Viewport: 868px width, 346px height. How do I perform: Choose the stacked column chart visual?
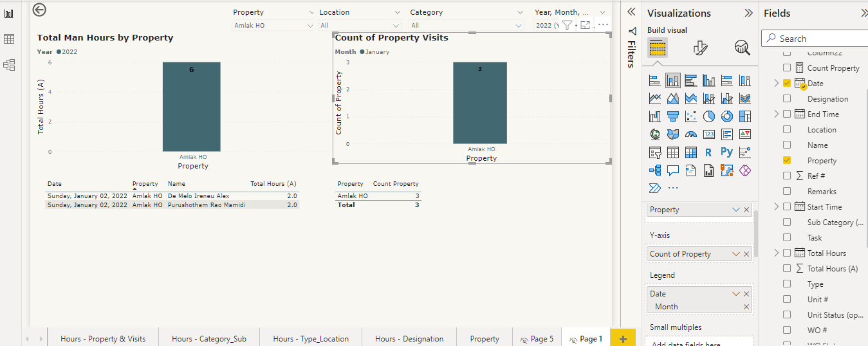coord(673,80)
